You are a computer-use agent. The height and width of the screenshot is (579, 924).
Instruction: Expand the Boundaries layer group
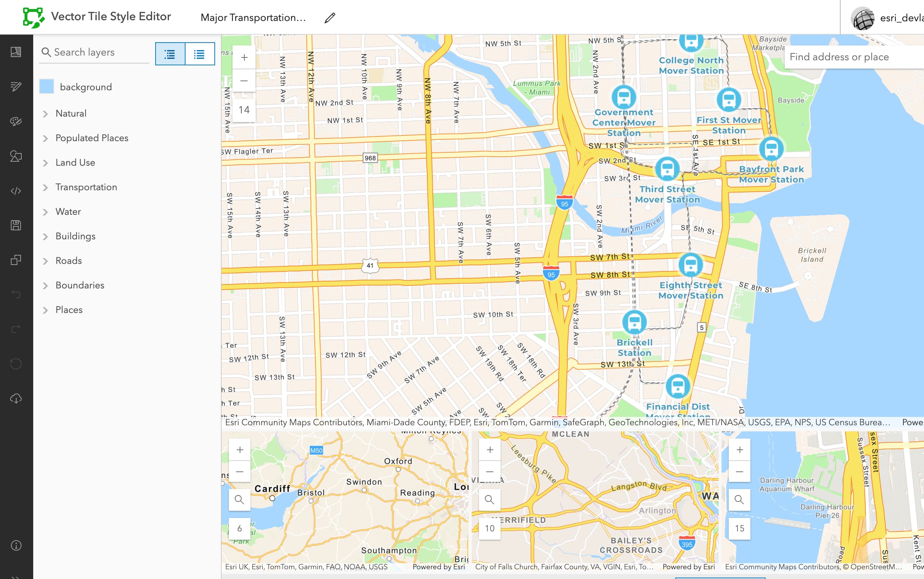pyautogui.click(x=45, y=286)
